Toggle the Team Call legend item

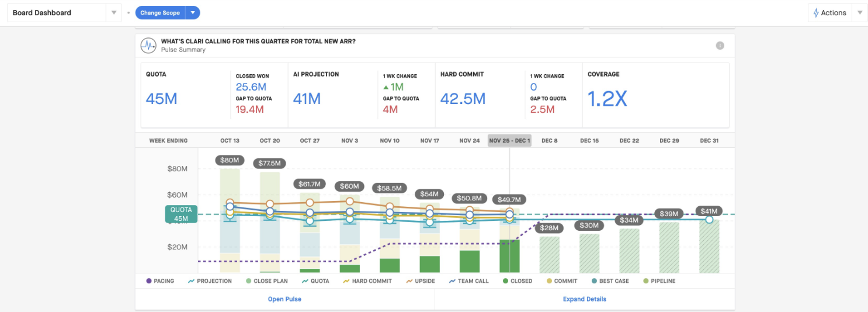(469, 281)
